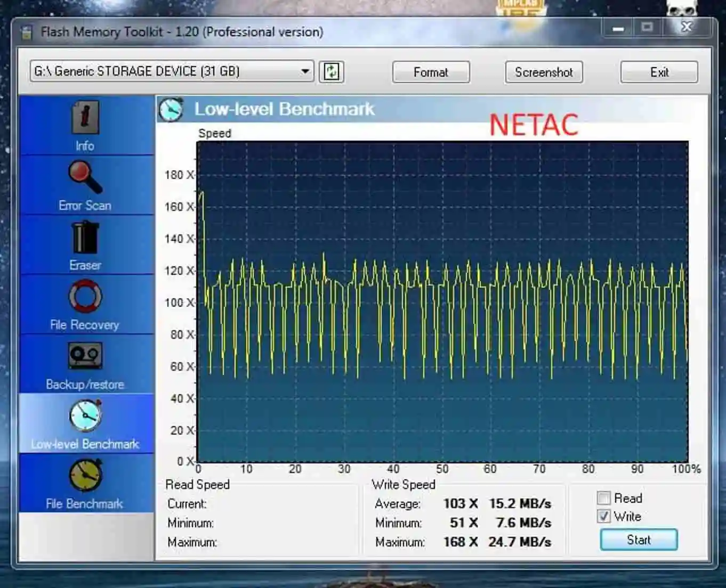Click the maximum write speed 24.7 MB/s
Viewport: 726px width, 588px height.
520,542
